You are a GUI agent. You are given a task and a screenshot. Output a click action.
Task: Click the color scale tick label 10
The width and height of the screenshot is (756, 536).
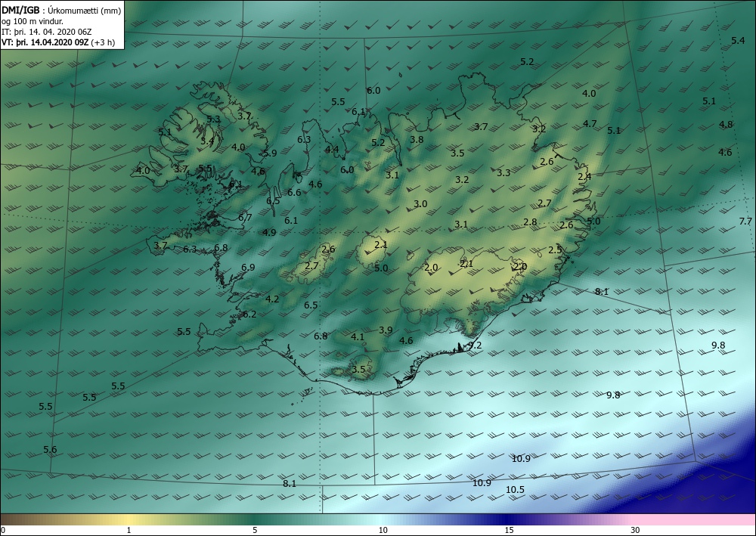[x=383, y=530]
